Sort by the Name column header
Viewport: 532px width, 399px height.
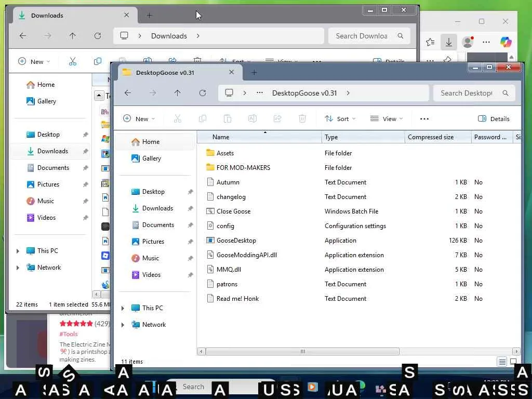(260, 137)
